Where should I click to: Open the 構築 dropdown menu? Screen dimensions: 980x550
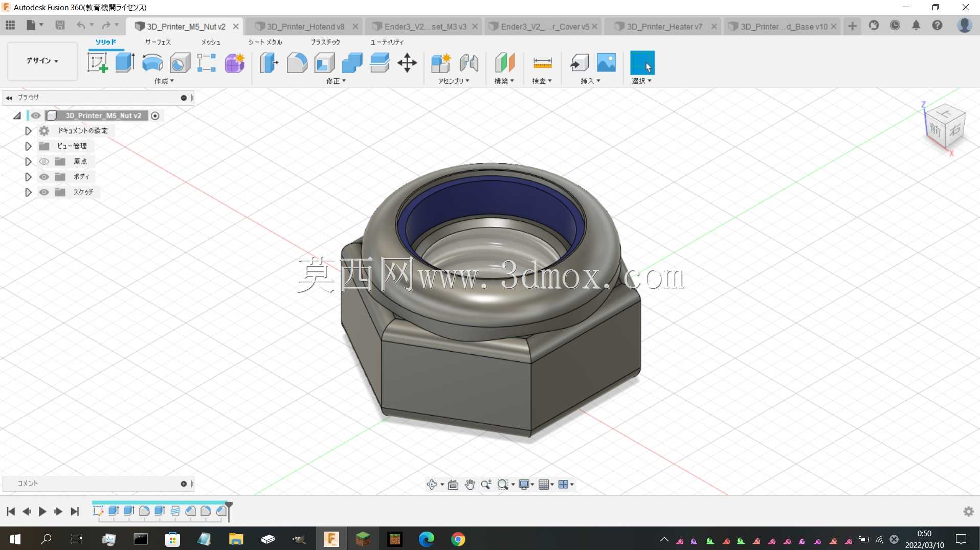coord(504,81)
